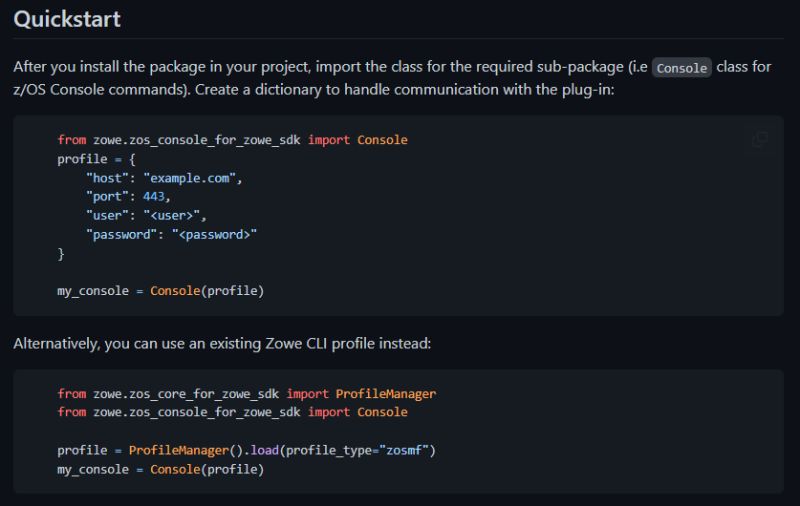
Task: Click the Console(profile) call in the first block
Action: [x=207, y=291]
